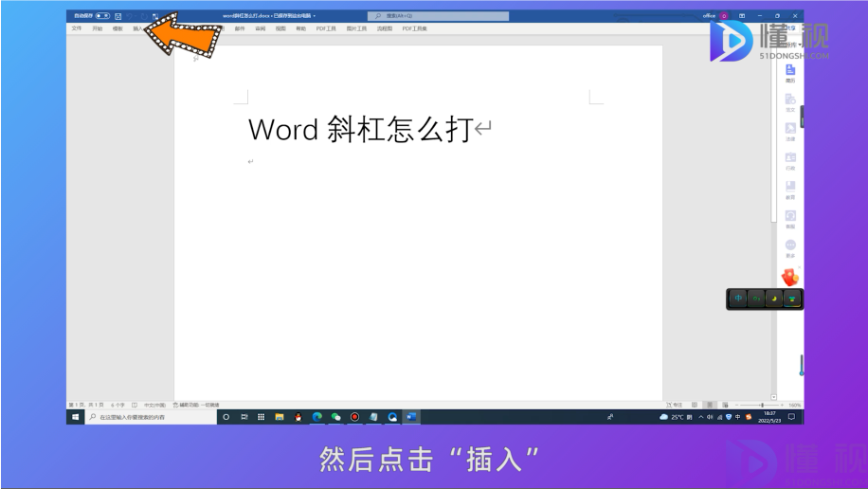Click the title bar search box
Image resolution: width=868 pixels, height=489 pixels.
[x=438, y=16]
